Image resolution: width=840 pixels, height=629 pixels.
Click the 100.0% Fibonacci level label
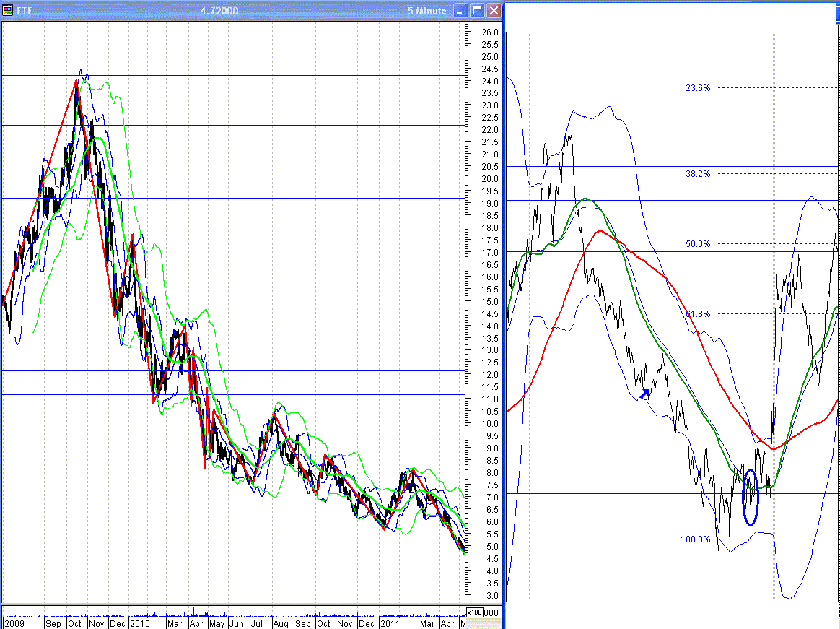pyautogui.click(x=696, y=539)
